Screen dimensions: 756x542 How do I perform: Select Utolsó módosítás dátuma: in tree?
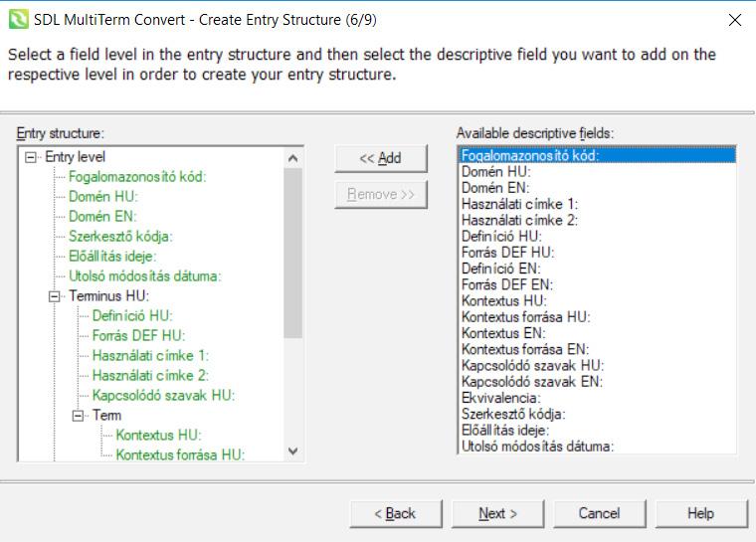click(144, 276)
